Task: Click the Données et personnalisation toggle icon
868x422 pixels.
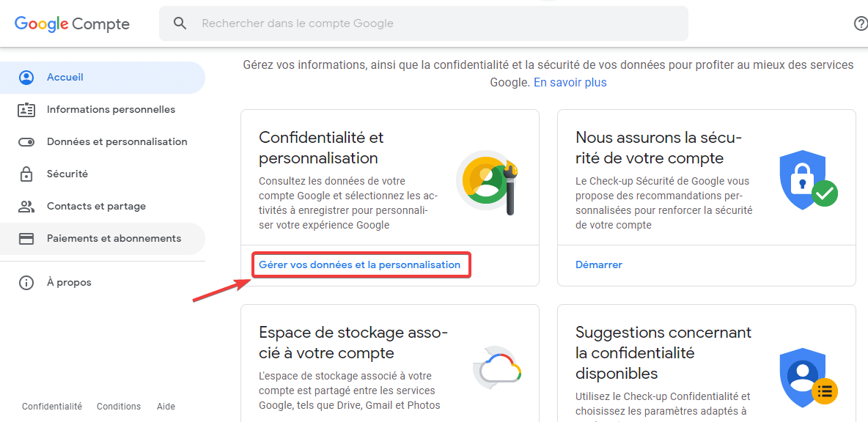Action: point(26,142)
